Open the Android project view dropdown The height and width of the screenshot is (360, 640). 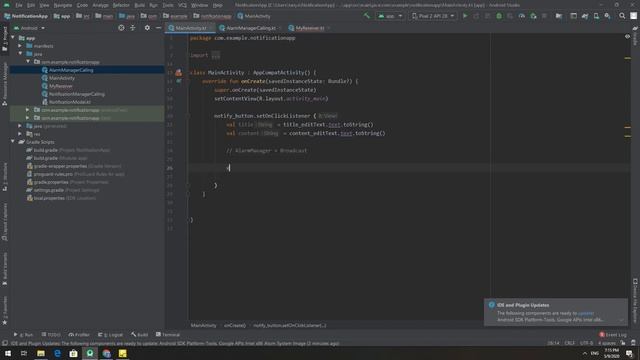click(29, 28)
